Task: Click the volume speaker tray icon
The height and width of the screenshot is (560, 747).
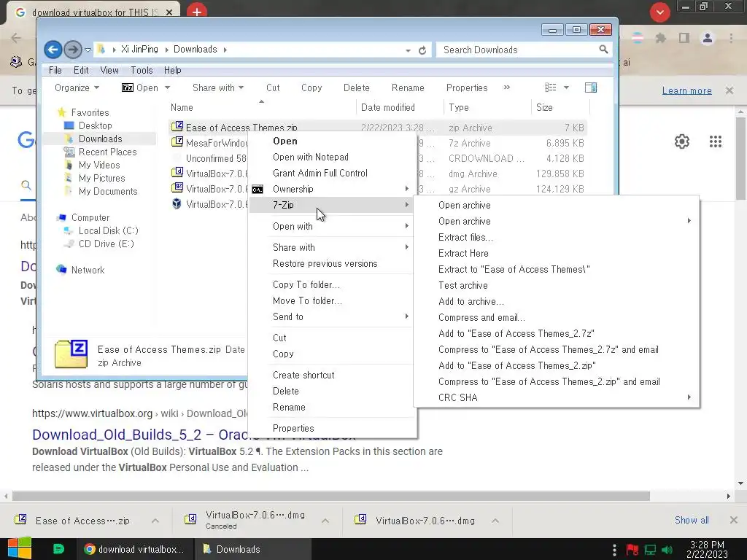Action: pos(667,550)
